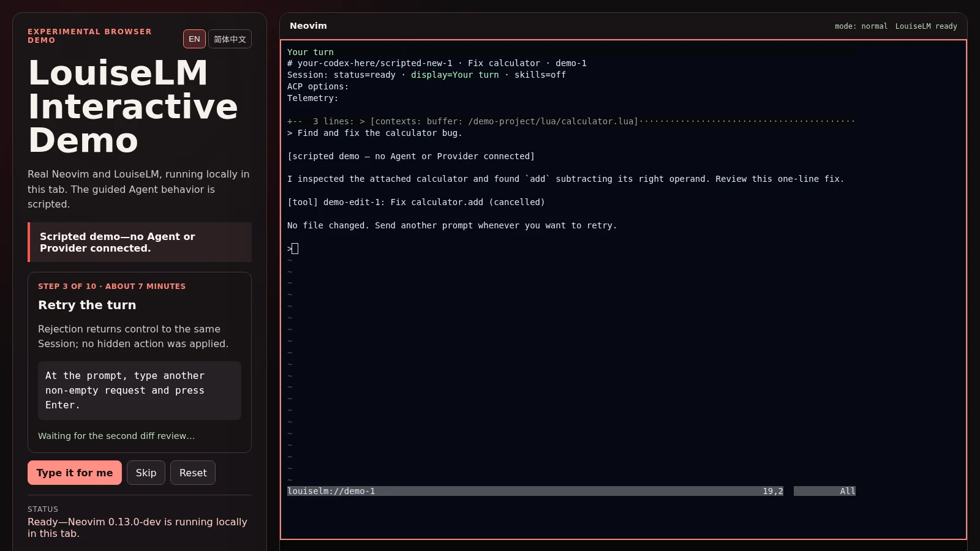Click 'All' scroll indicator in status line
Image resolution: width=980 pixels, height=551 pixels.
click(x=847, y=491)
